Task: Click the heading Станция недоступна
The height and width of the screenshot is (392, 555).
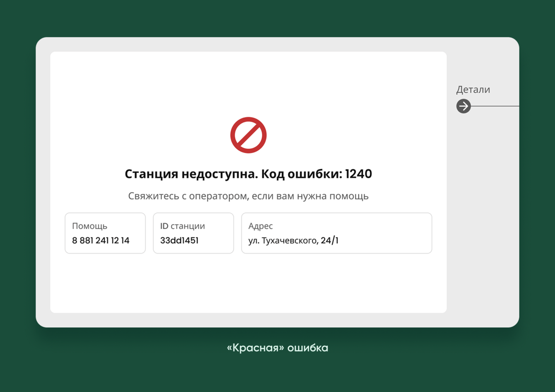Action: point(191,174)
